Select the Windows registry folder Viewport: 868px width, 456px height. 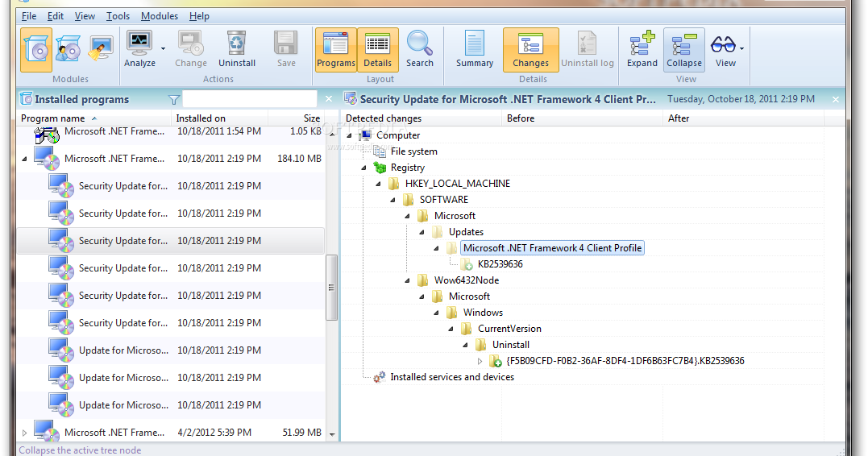[483, 313]
